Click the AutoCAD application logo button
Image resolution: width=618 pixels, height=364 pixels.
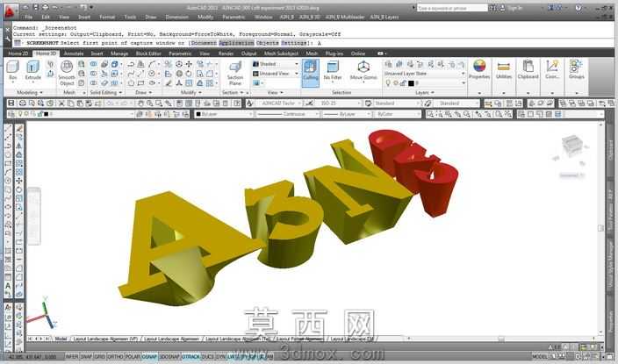pyautogui.click(x=11, y=11)
